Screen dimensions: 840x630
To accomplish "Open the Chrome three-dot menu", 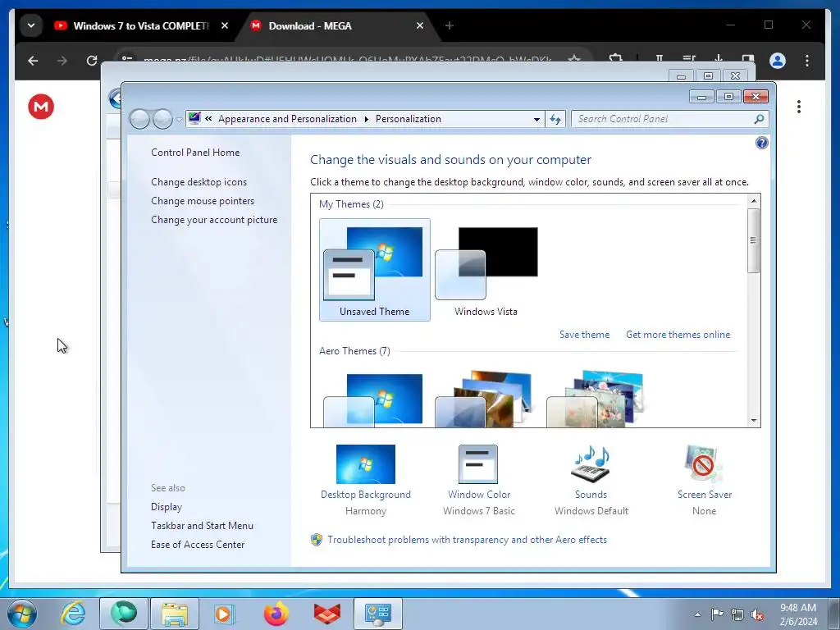I will pos(807,61).
